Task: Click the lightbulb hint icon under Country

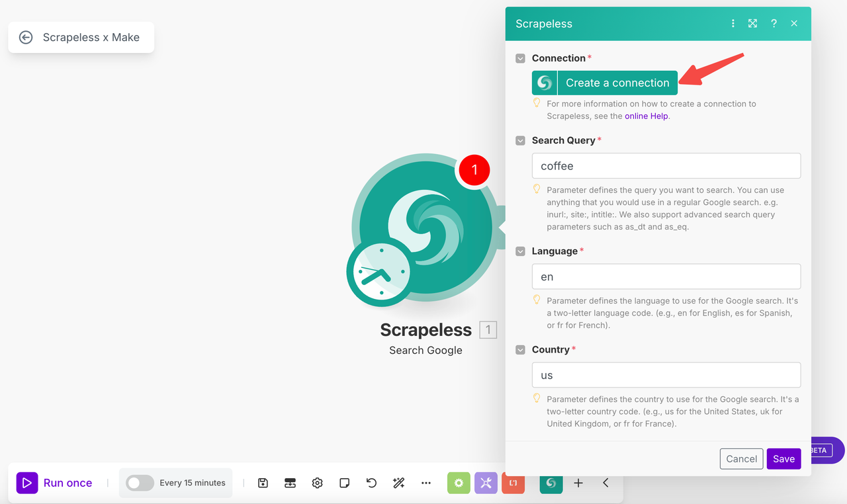Action: tap(537, 398)
